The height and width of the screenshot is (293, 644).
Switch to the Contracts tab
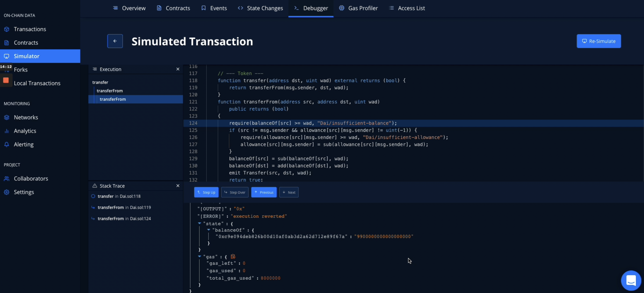[173, 8]
